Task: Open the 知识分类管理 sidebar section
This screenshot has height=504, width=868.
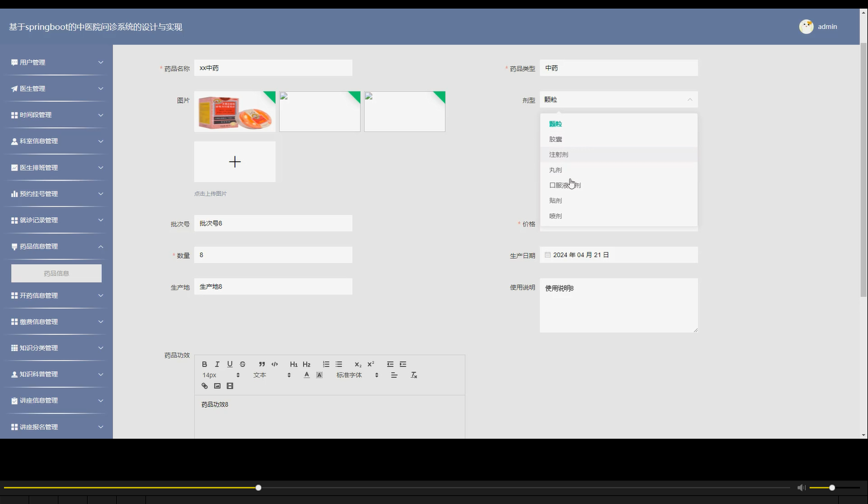Action: [57, 348]
